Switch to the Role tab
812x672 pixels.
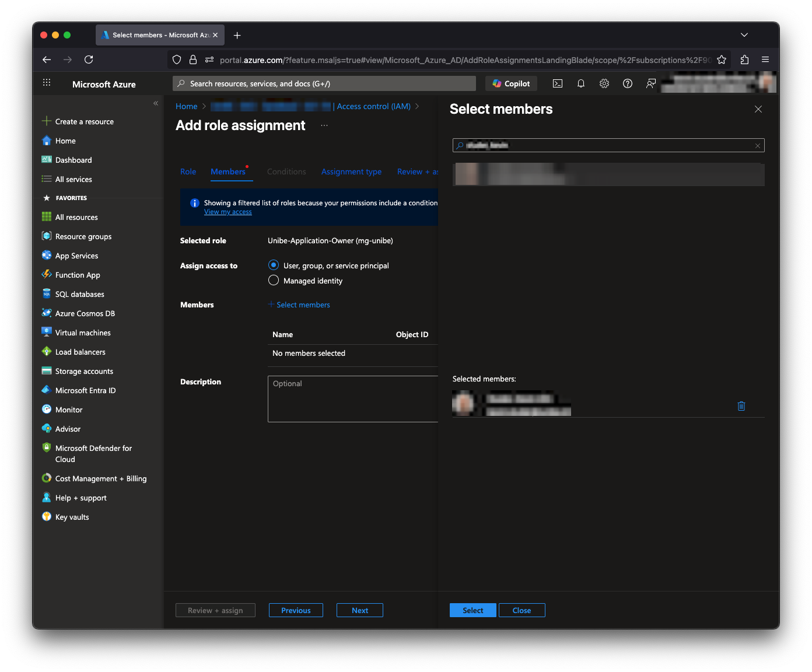point(188,171)
